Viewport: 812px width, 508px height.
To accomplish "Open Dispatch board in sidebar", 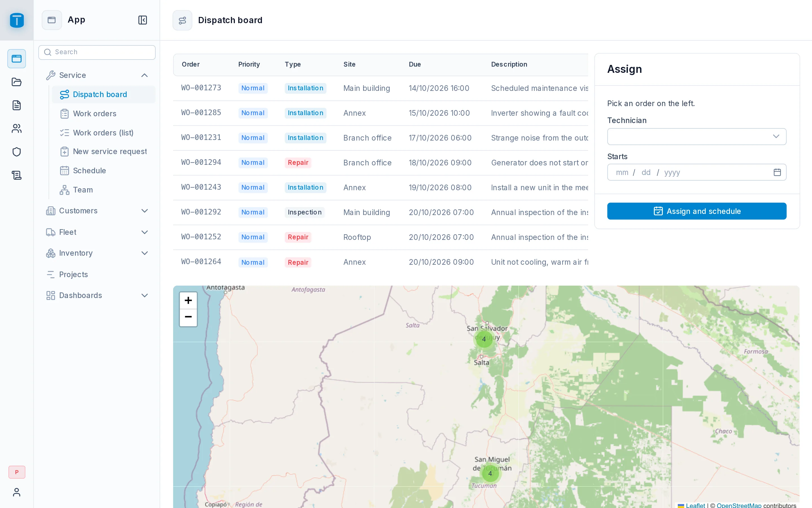I will pyautogui.click(x=104, y=95).
